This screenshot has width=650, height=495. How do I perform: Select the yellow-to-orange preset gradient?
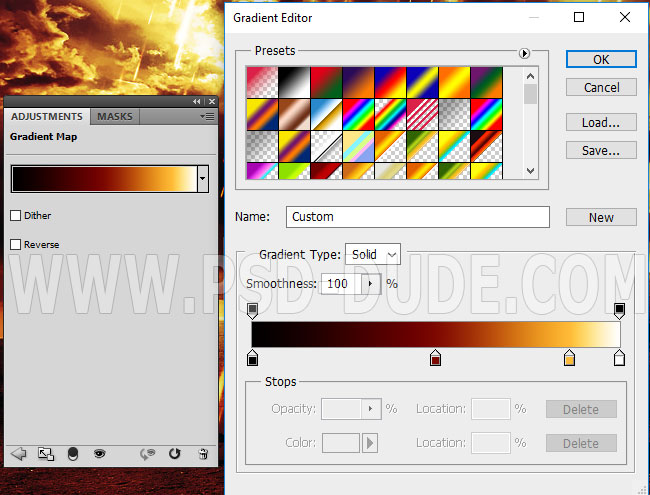tap(454, 82)
